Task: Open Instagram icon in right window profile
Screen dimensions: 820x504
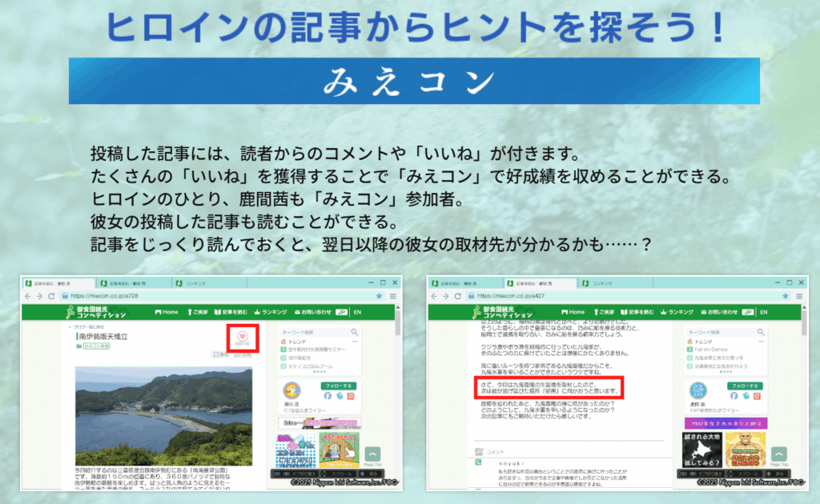Action: coord(758,396)
